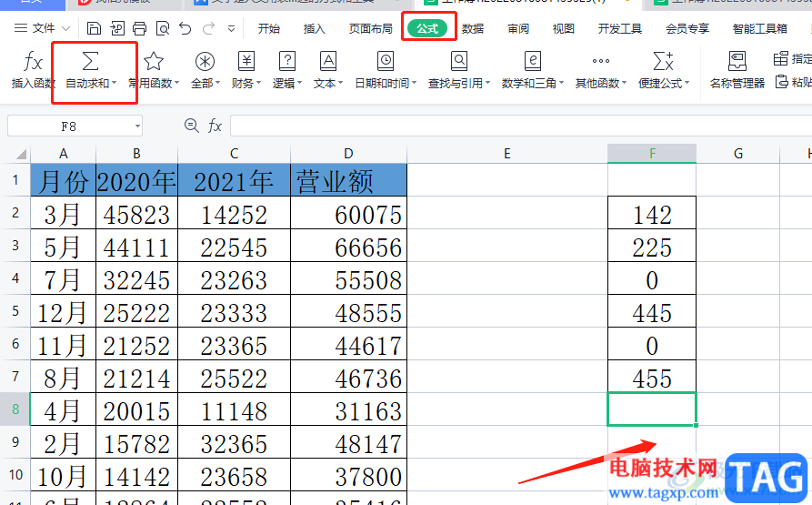Expand the 逻辑 dropdown arrow
Image resolution: width=812 pixels, height=505 pixels.
(x=299, y=83)
